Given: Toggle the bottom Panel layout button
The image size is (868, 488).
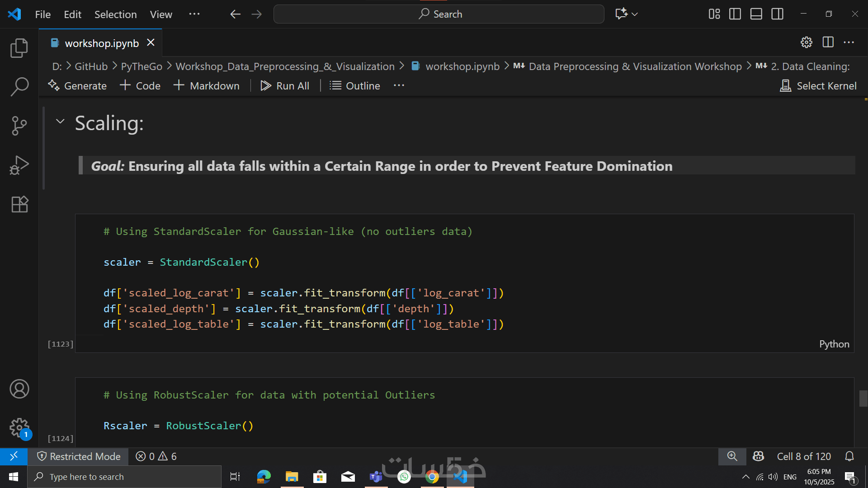Looking at the screenshot, I should [x=756, y=14].
